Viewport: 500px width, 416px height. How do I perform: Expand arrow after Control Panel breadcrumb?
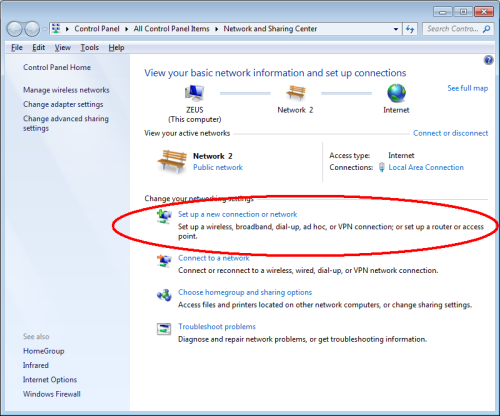tap(127, 29)
